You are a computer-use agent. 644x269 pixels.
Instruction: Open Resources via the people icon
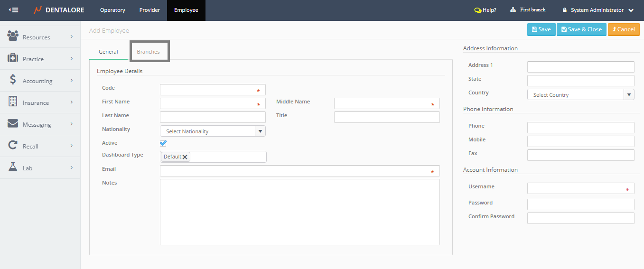(x=13, y=36)
